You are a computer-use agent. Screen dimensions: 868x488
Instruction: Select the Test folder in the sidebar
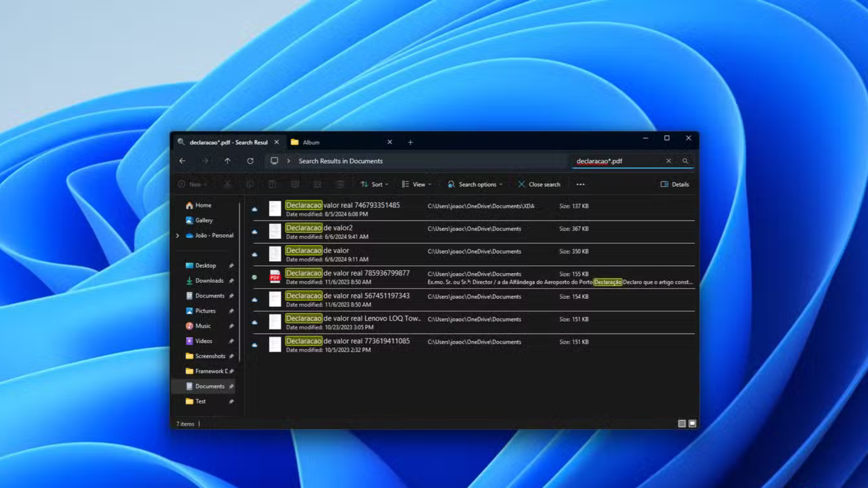point(199,401)
